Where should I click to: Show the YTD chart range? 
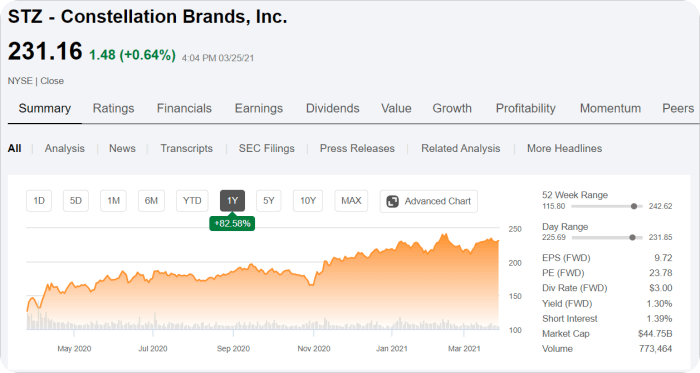(192, 201)
